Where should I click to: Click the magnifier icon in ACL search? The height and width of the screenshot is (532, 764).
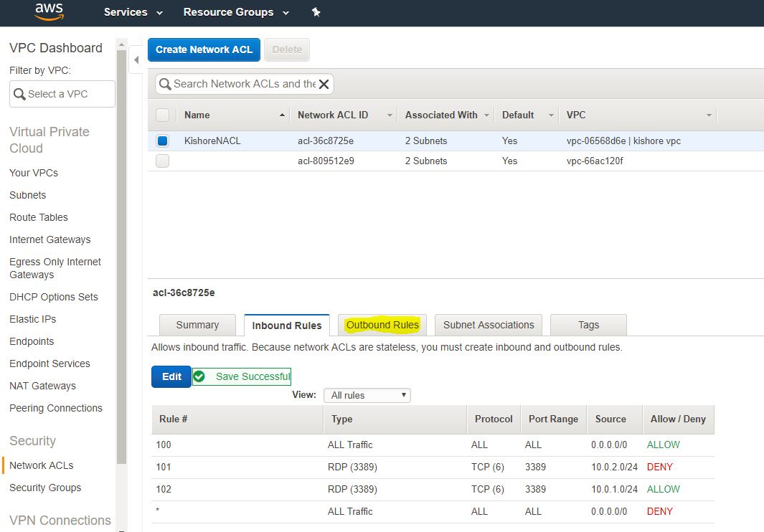pos(165,85)
